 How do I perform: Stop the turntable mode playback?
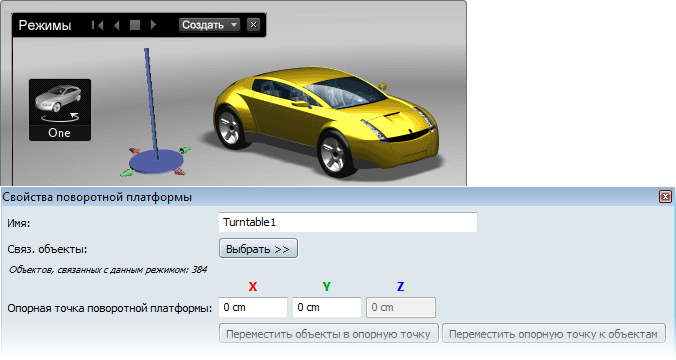(x=135, y=25)
